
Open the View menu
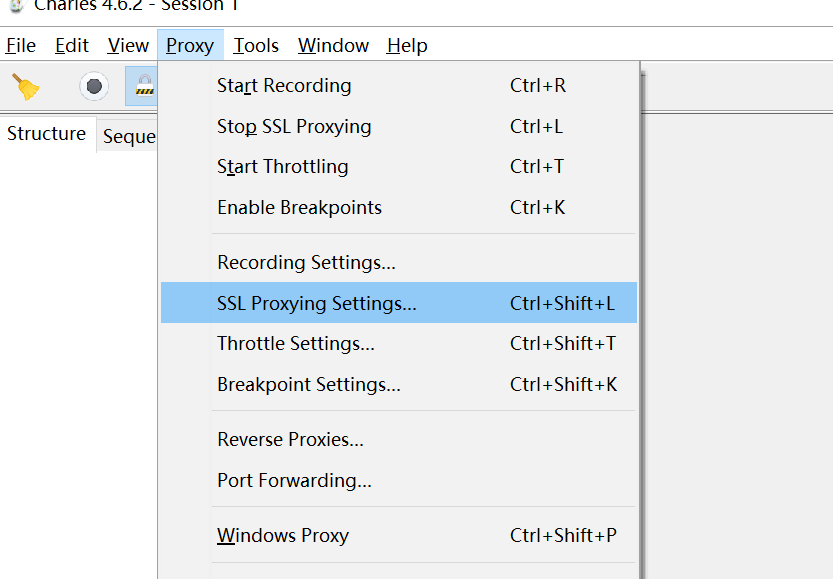pos(128,46)
